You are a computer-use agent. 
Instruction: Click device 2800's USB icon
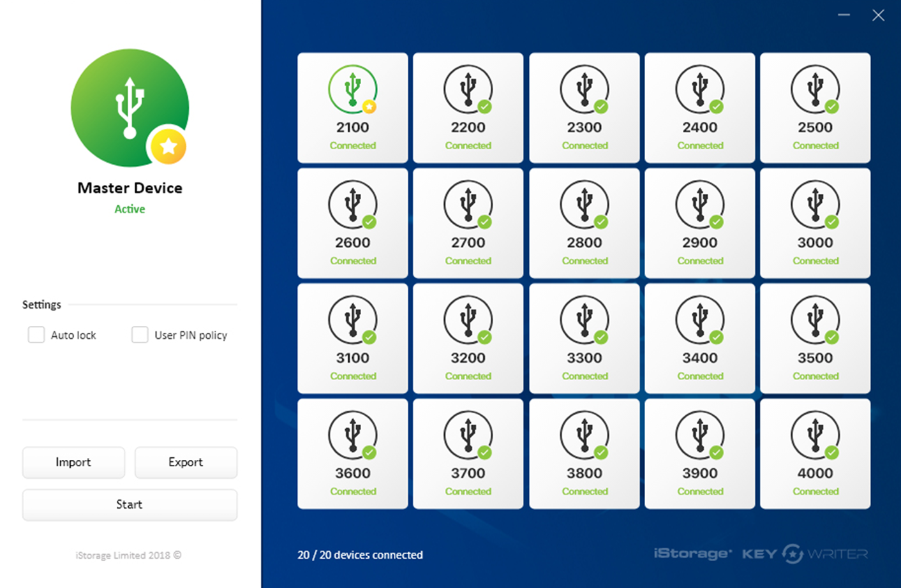(584, 204)
